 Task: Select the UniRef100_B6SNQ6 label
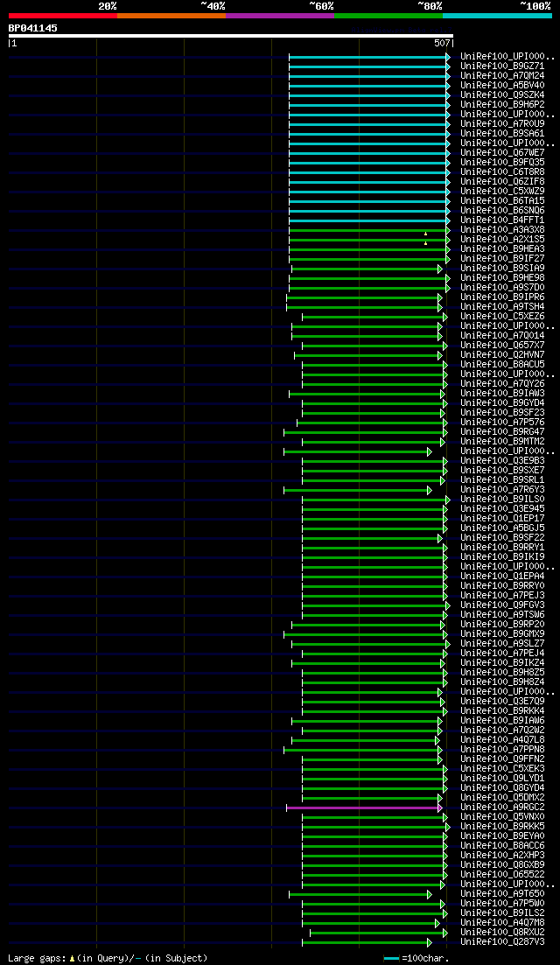tap(502, 211)
